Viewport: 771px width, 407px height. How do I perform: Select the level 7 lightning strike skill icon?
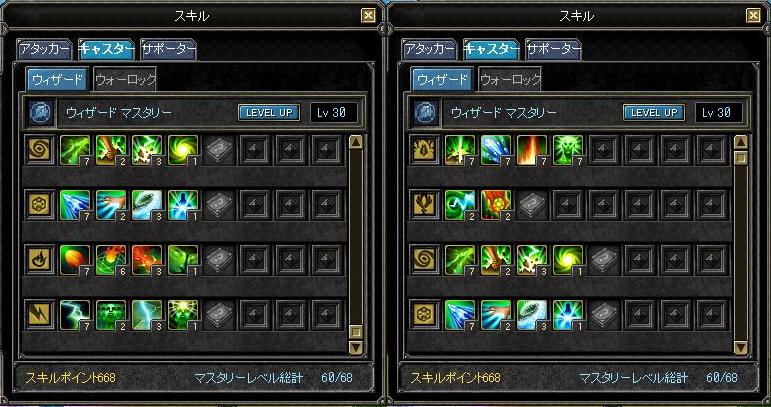click(x=75, y=315)
